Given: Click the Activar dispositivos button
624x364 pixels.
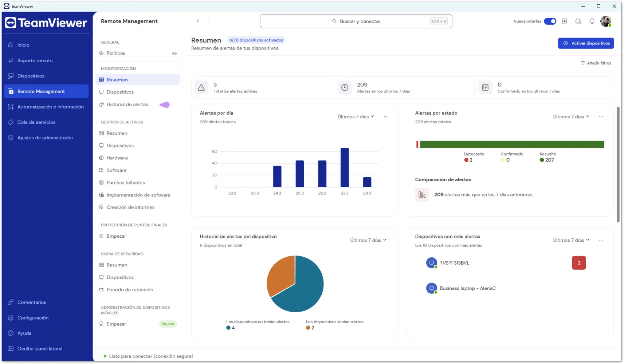Looking at the screenshot, I should [x=586, y=43].
